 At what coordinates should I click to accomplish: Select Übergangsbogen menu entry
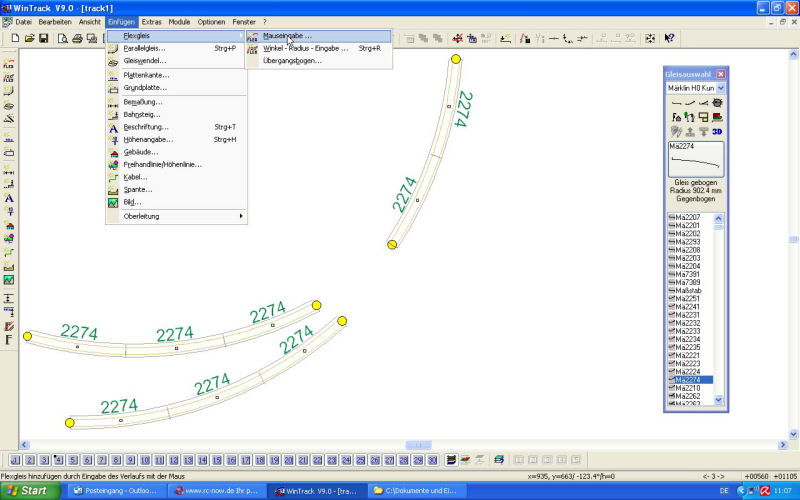coord(319,61)
